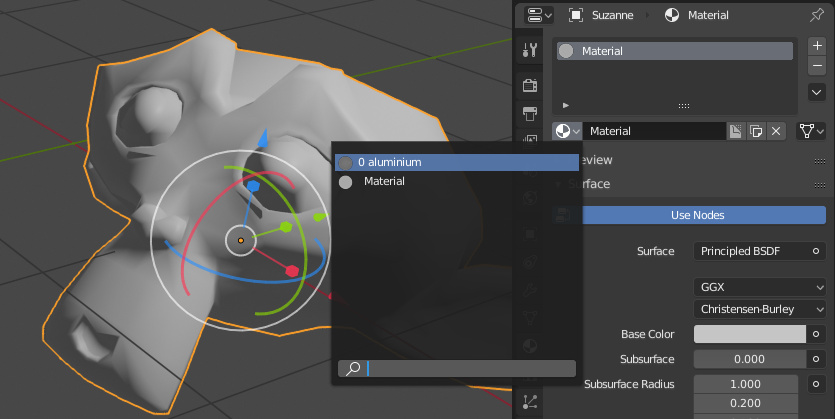Open the Tool properties tab icon
Viewport: 835px width, 419px height.
point(531,50)
